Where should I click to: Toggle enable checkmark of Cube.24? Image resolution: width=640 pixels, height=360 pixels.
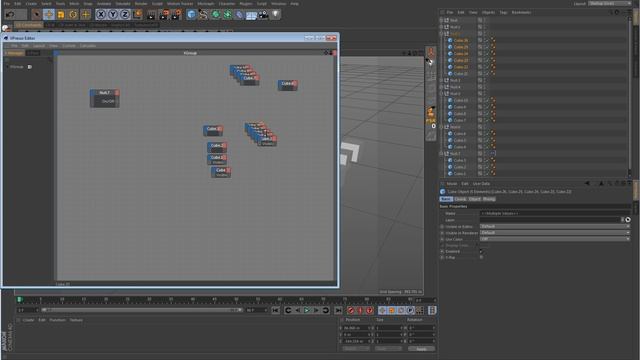(486, 53)
